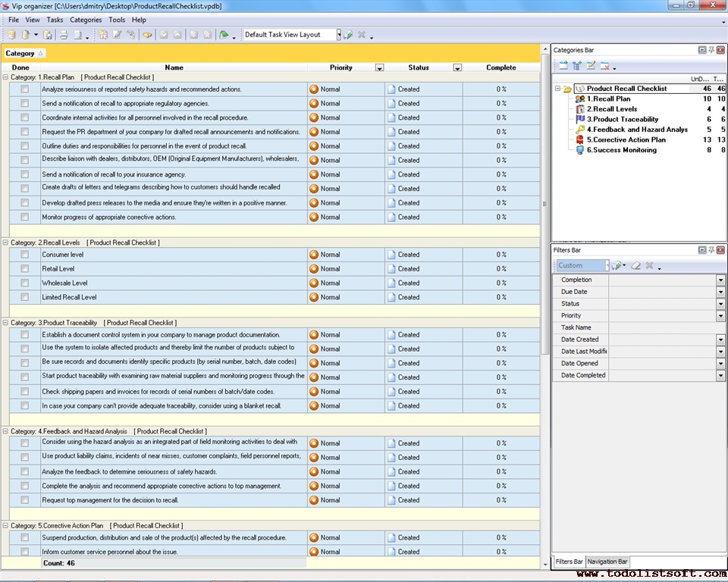Tick Done checkbox for 'Retail Level' task

[x=24, y=269]
